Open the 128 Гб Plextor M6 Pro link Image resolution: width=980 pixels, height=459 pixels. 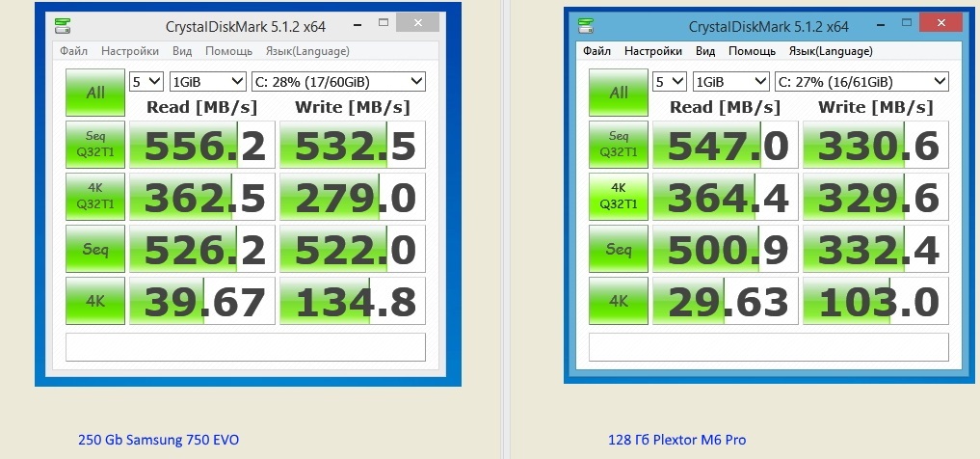click(676, 440)
